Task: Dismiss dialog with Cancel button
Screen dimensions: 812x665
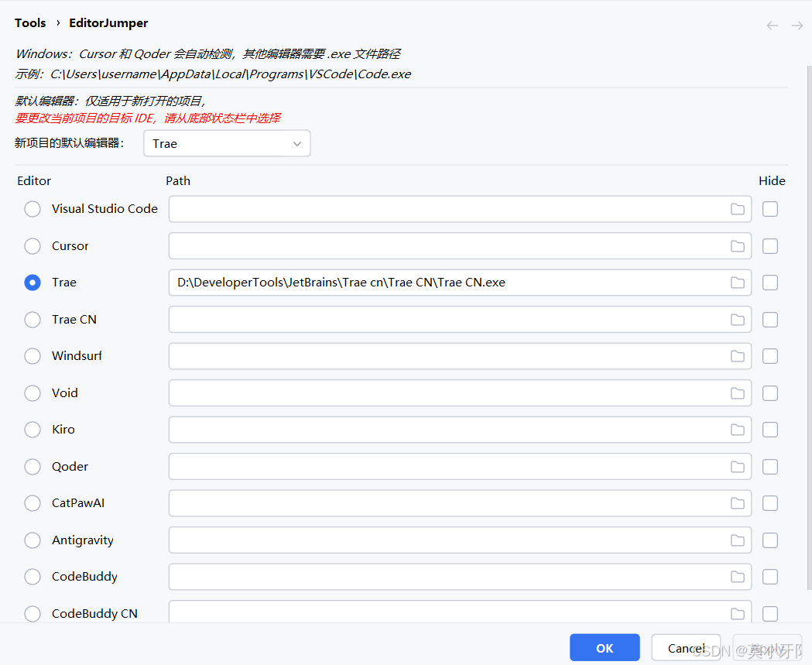Action: point(686,648)
